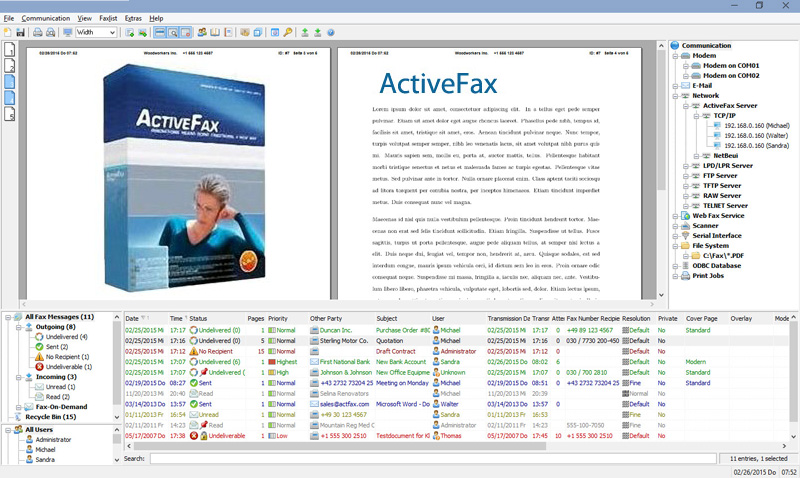Click the preview vertical scrollbar thumb

[661, 120]
